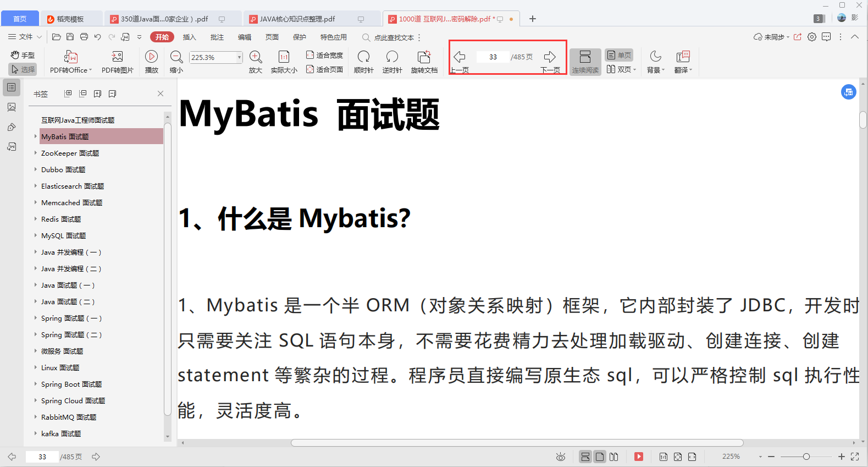The width and height of the screenshot is (868, 467).
Task: Convert PDF to picture (PDF转图片)
Action: [117, 62]
